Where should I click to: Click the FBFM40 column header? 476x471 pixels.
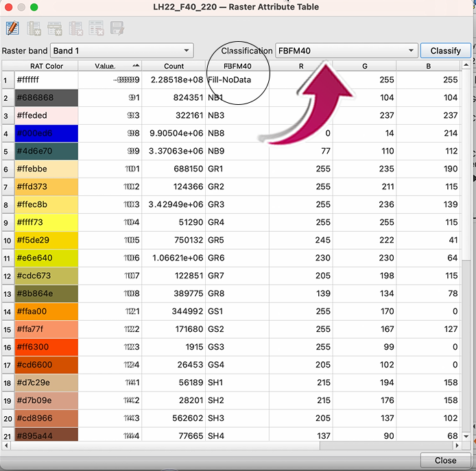[x=237, y=66]
